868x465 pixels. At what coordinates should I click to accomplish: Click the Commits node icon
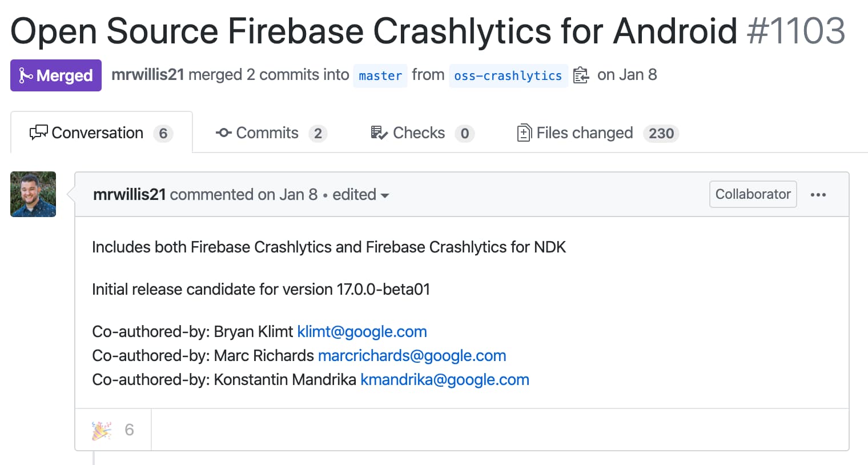click(x=223, y=133)
